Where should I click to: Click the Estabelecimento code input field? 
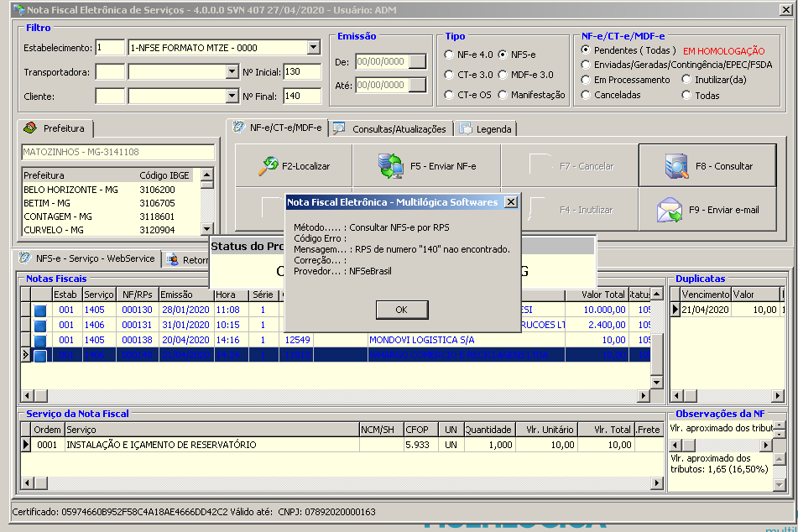tap(110, 47)
